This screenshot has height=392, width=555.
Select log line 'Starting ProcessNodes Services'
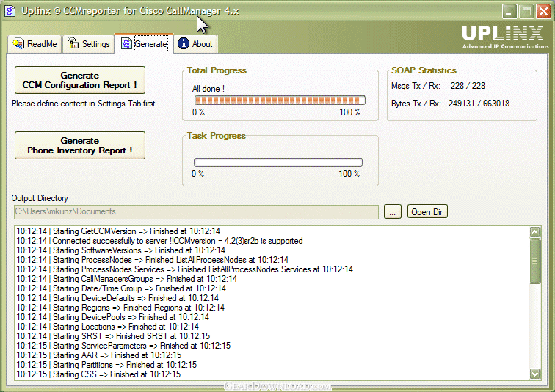coord(184,269)
